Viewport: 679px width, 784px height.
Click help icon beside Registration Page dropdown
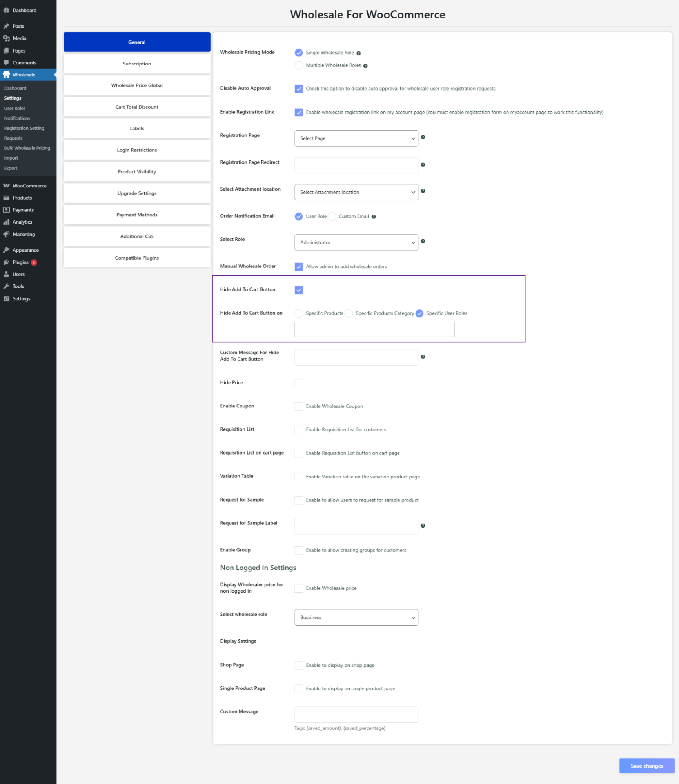(423, 137)
